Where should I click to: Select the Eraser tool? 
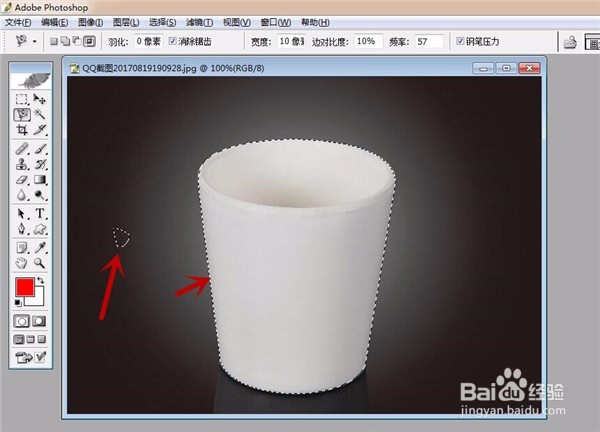coord(21,179)
